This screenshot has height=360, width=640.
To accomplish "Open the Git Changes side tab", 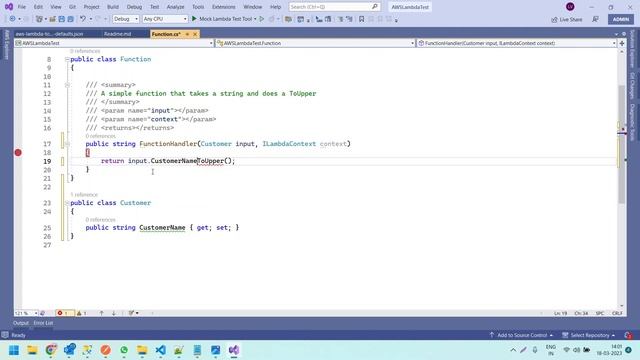I will pyautogui.click(x=632, y=86).
